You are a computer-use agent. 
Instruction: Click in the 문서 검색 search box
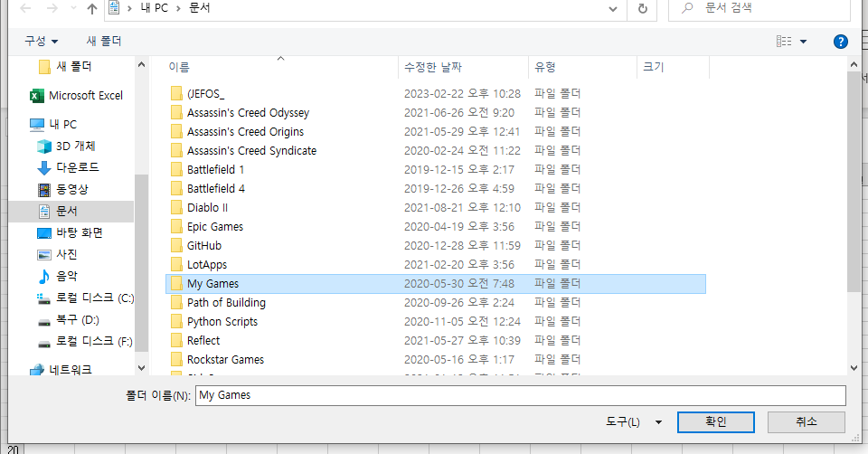tap(759, 8)
